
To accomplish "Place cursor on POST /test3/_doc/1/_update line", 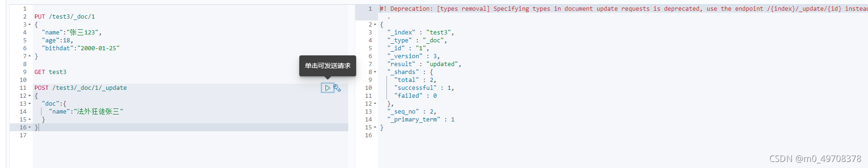I will pos(80,88).
